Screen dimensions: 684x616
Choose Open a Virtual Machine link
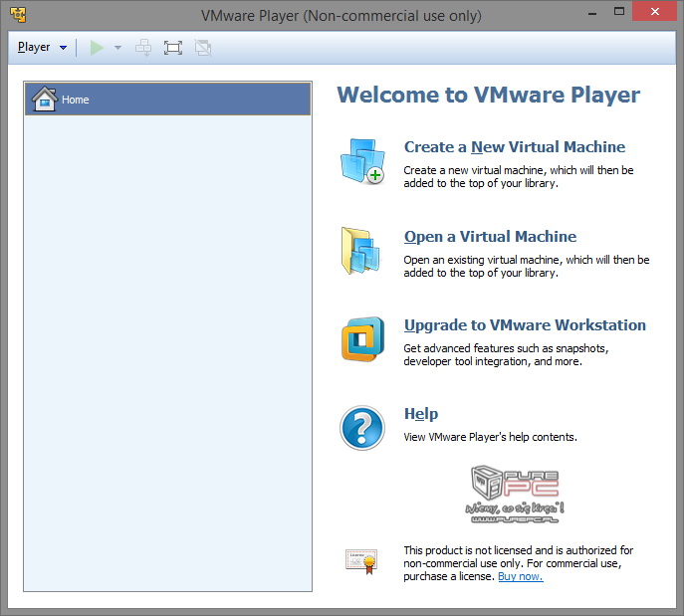pyautogui.click(x=490, y=236)
